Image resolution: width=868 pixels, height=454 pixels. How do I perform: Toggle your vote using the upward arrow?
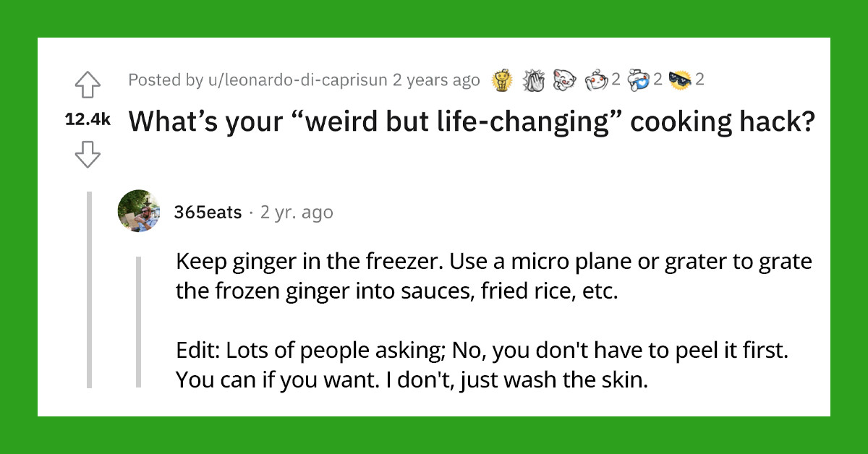click(88, 85)
